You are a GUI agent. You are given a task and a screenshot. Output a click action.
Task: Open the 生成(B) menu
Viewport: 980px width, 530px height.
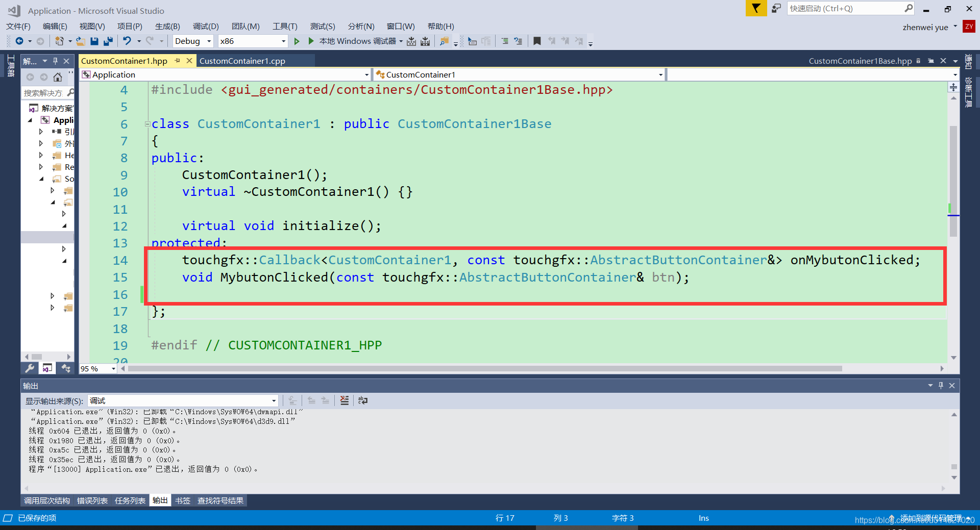coord(167,26)
